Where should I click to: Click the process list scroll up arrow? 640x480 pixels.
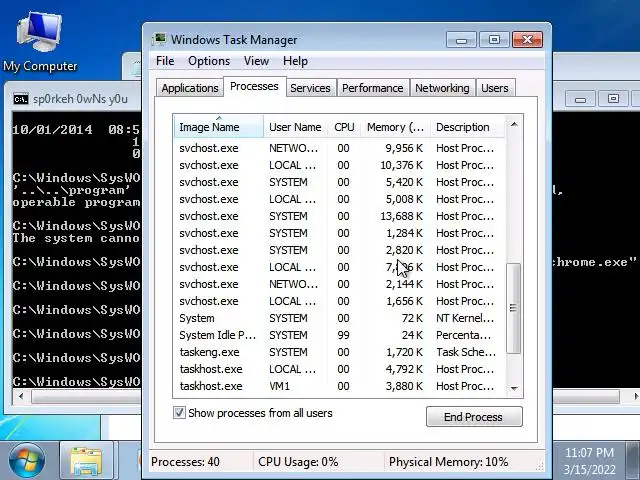click(514, 124)
